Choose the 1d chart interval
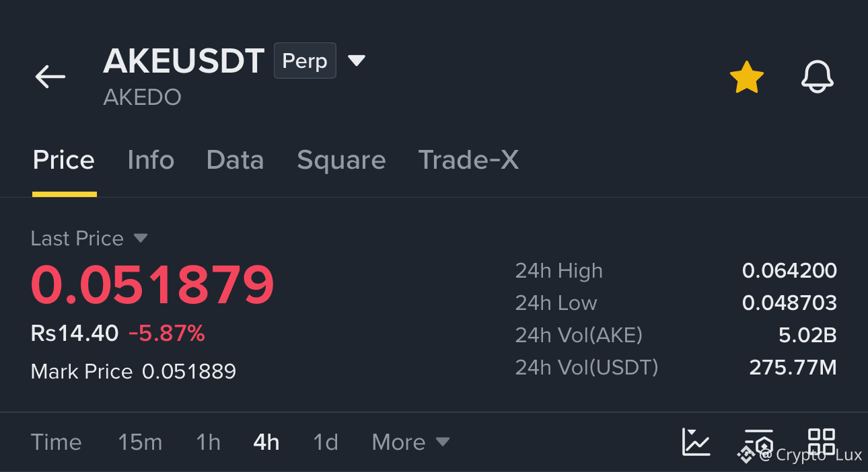 pos(326,442)
